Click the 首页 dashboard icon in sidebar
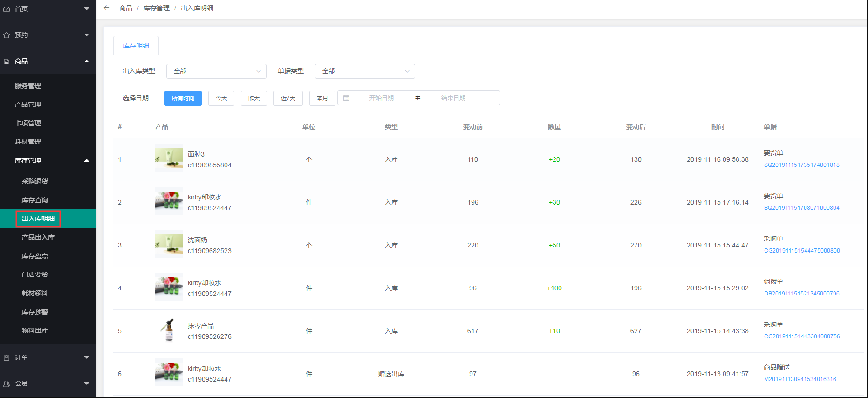 click(x=7, y=9)
